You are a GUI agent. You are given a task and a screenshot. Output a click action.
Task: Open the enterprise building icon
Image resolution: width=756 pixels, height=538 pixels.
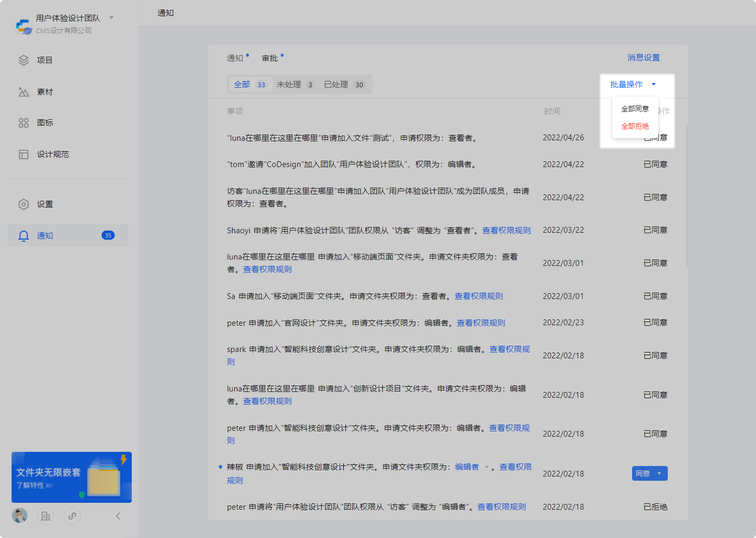(46, 516)
